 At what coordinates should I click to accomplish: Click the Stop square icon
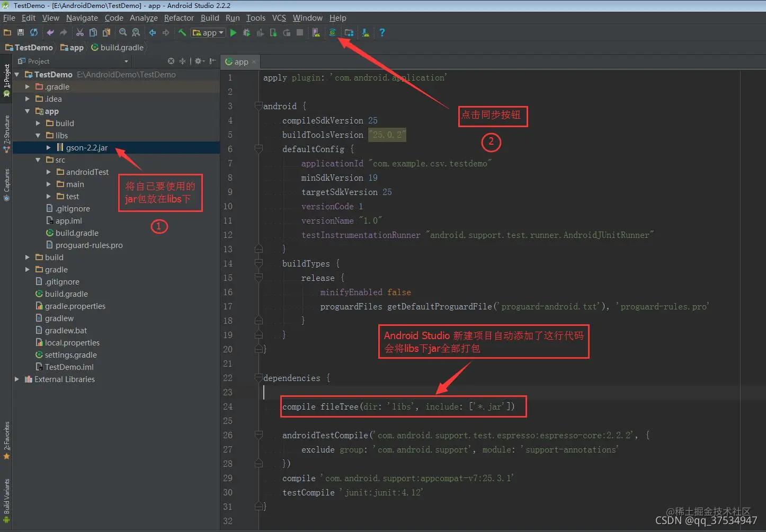(x=300, y=33)
